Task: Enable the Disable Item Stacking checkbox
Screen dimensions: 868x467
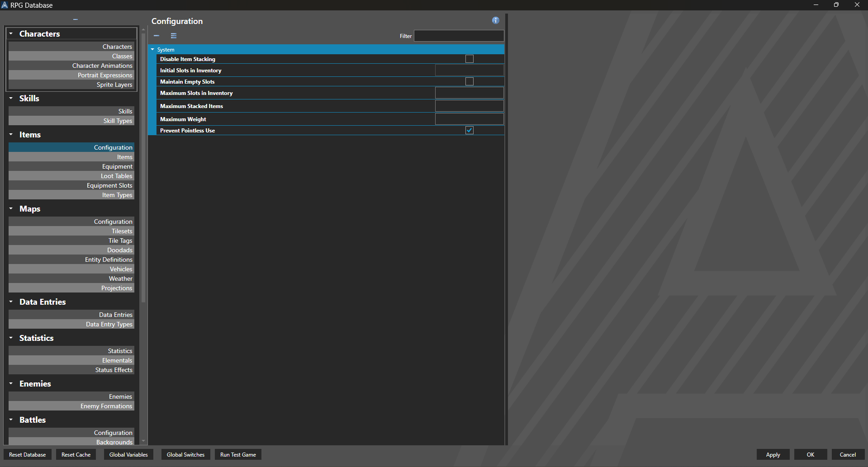Action: (x=469, y=59)
